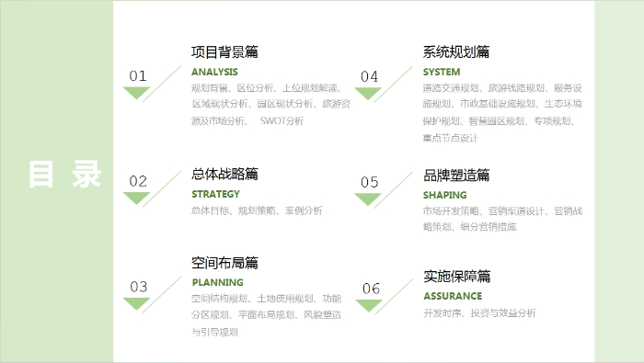Viewport: 644px width, 363px height.
Task: Click the green triangle under number 01
Action: pyautogui.click(x=137, y=93)
